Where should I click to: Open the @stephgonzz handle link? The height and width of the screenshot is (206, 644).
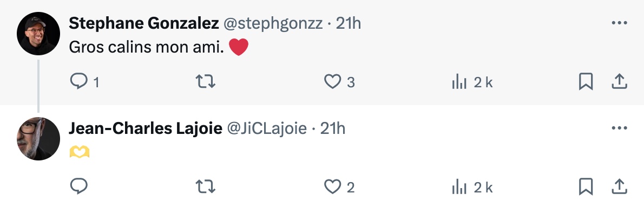point(273,24)
